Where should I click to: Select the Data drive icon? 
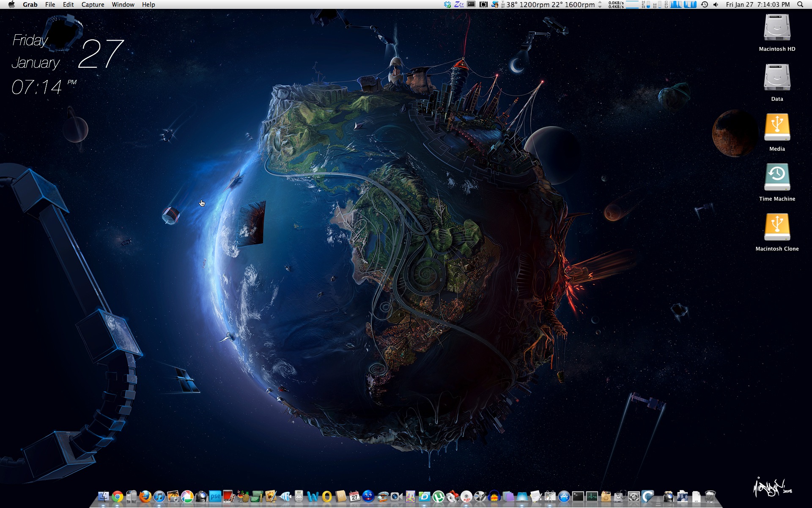pos(777,77)
